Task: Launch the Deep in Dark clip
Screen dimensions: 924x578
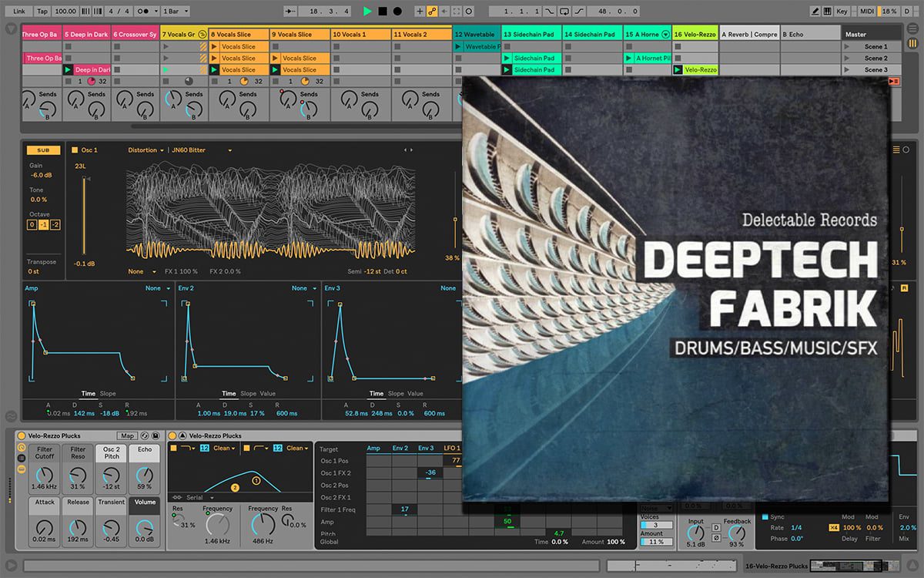Action: 69,69
